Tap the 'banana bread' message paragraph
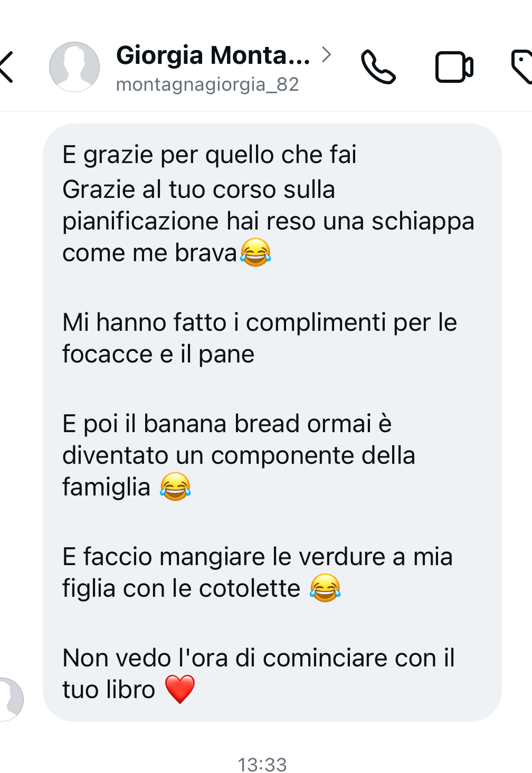The height and width of the screenshot is (773, 532). 239,455
